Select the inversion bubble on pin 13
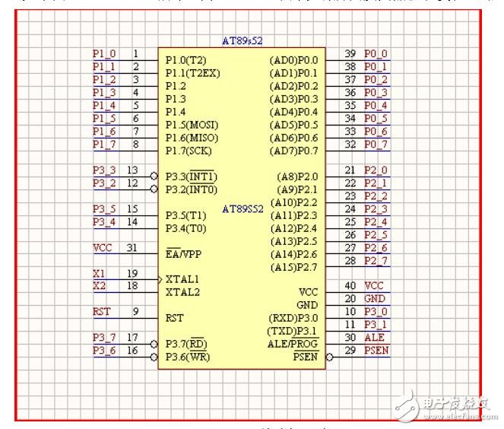Viewport: 504px width, 429px height. click(154, 176)
